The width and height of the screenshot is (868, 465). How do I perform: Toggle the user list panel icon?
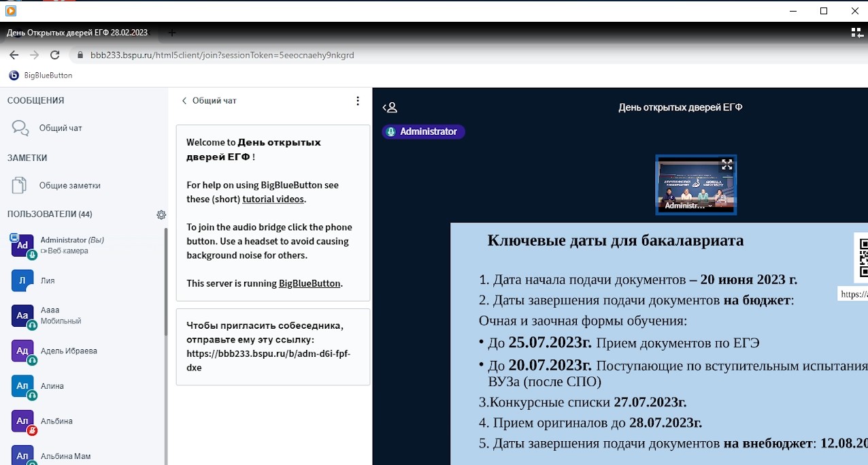(x=390, y=108)
